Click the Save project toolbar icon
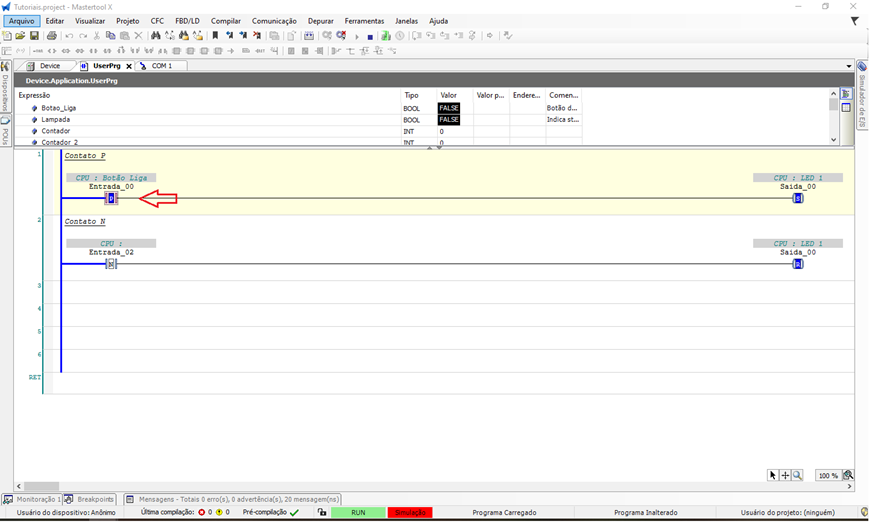Screen dimensions: 884x527 (x=34, y=36)
